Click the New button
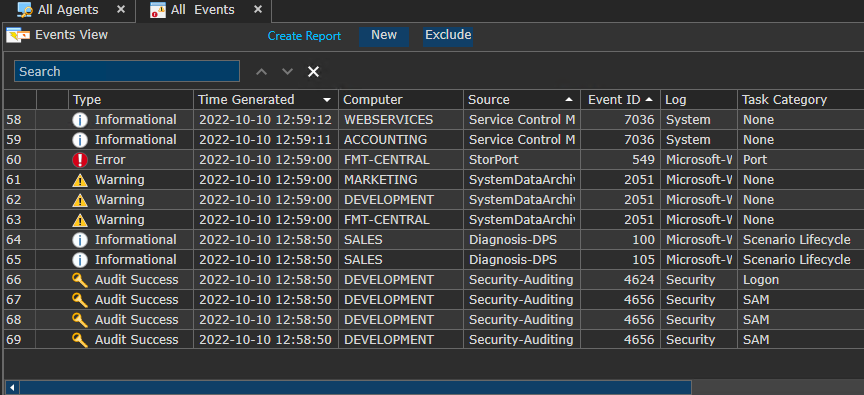 coord(384,36)
